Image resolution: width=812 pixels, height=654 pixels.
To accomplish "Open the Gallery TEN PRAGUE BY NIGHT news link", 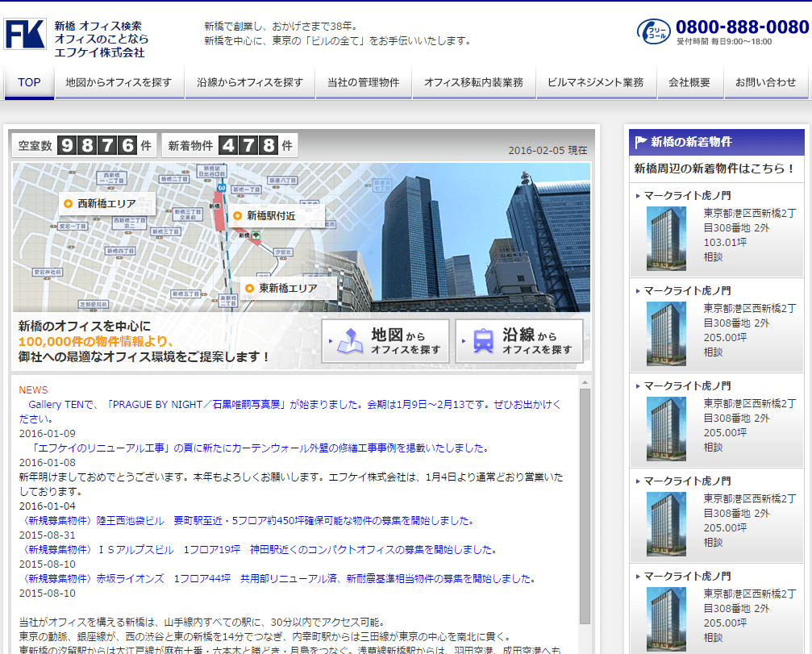I will point(290,411).
